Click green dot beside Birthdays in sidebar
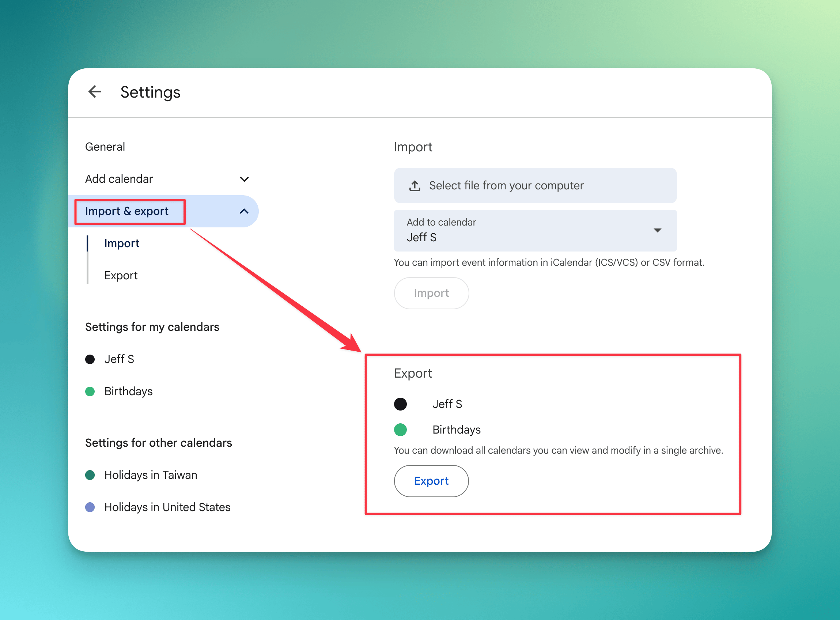The image size is (840, 620). [90, 392]
